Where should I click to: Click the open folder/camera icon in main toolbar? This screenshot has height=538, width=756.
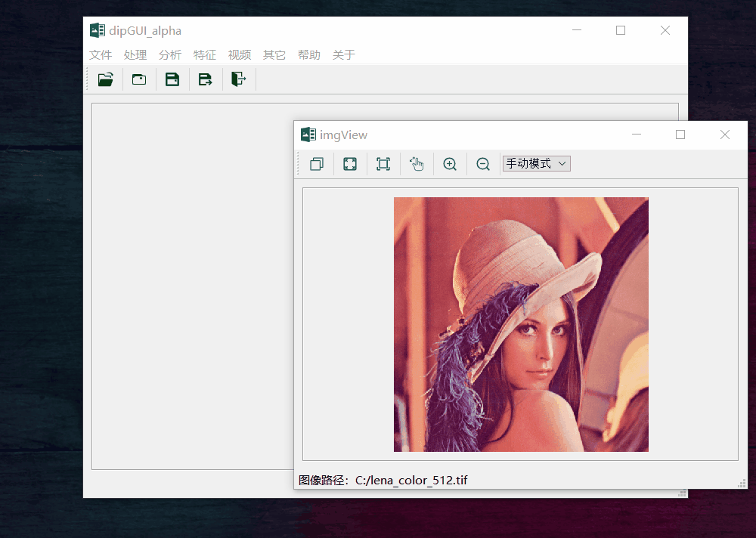139,79
